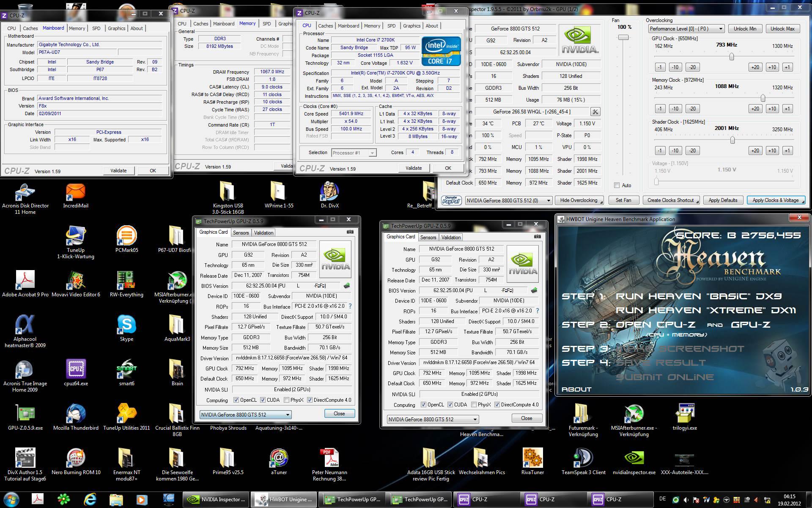
Task: Open Acronis Disk Director 11 Home icon
Action: coord(25,199)
